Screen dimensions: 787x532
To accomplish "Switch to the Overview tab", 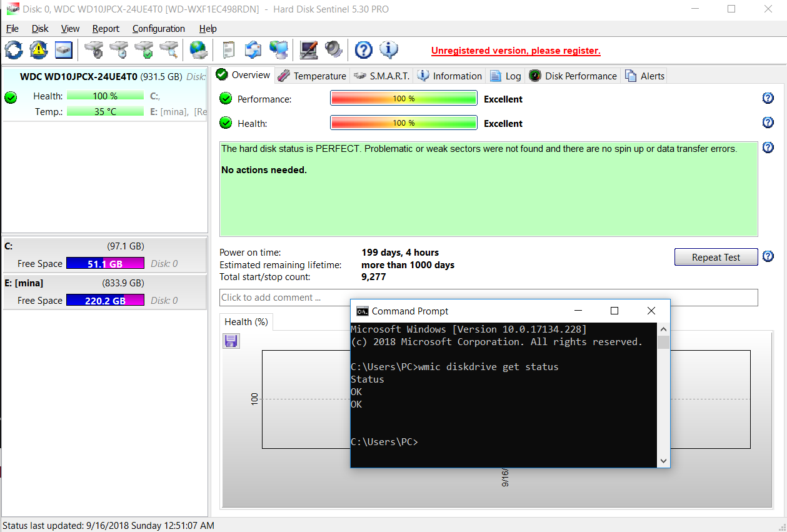I will (243, 75).
